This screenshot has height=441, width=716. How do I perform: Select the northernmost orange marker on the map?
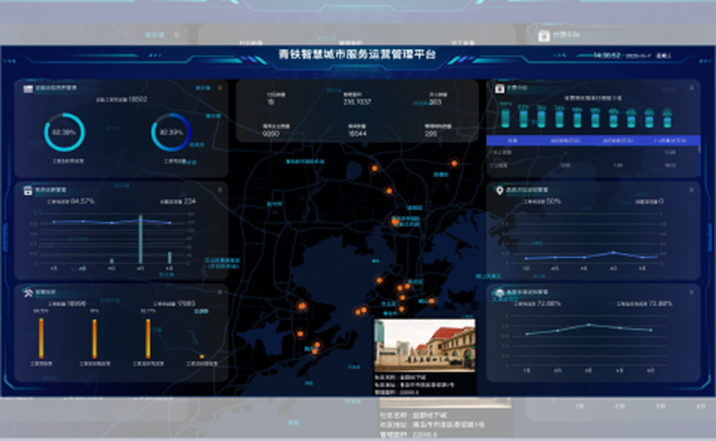(x=455, y=162)
